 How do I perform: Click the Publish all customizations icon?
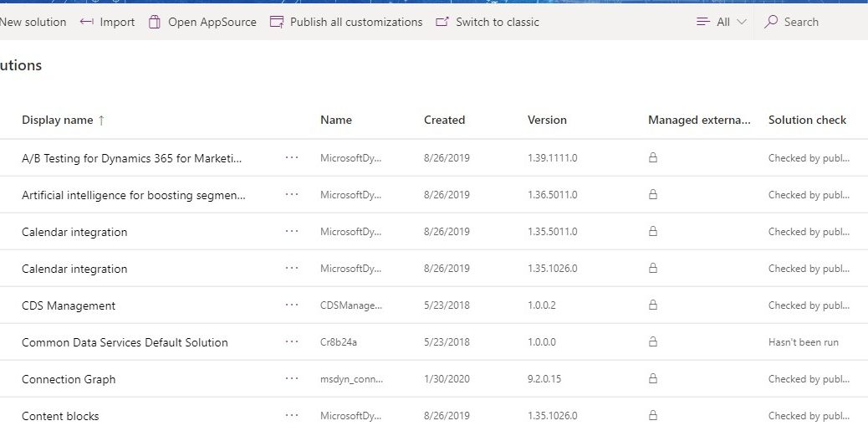point(276,22)
